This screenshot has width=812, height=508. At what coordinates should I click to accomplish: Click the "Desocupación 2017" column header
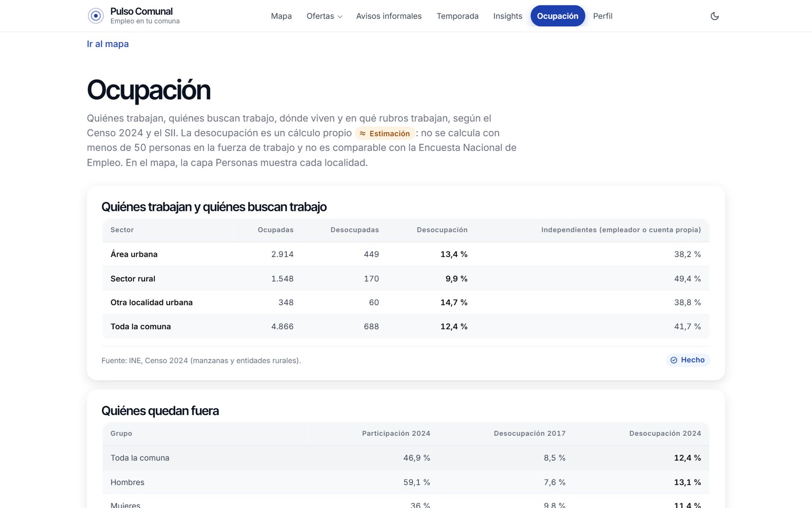point(530,433)
